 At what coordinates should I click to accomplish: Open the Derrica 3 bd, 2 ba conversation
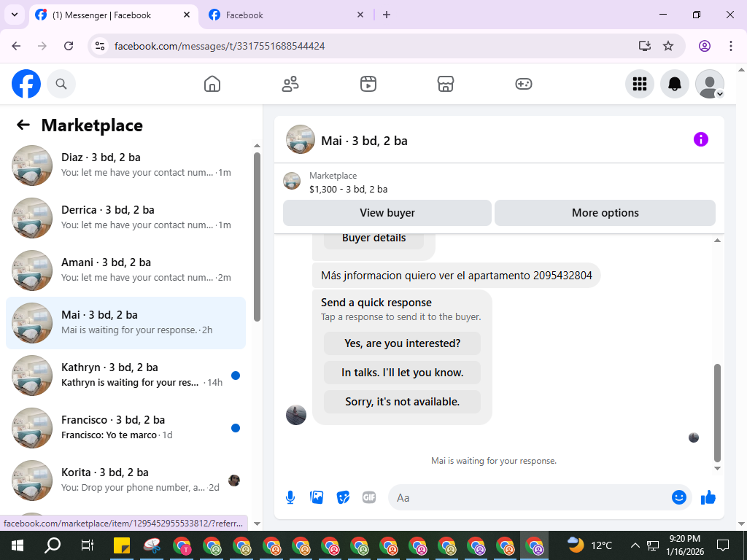point(125,217)
